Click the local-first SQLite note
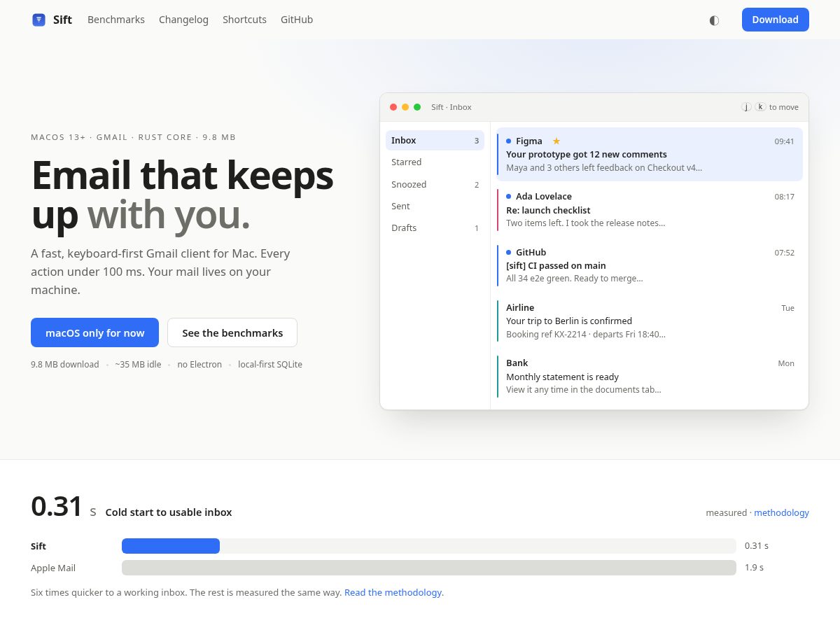Image resolution: width=840 pixels, height=630 pixels. click(270, 364)
